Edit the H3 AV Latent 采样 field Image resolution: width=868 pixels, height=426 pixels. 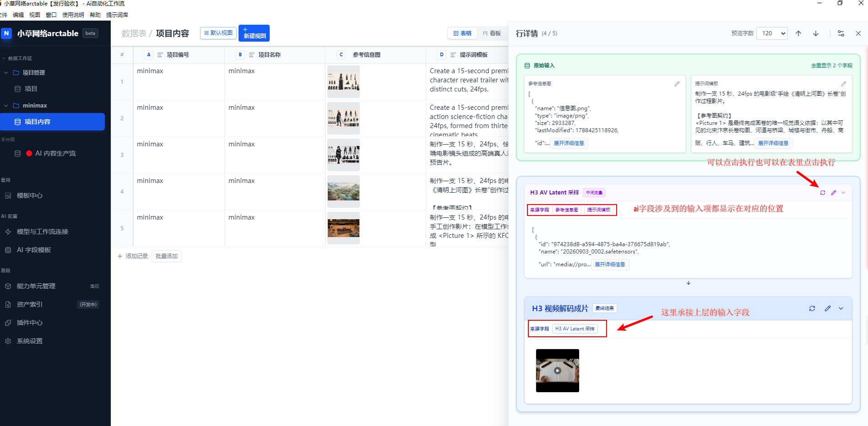pos(834,193)
